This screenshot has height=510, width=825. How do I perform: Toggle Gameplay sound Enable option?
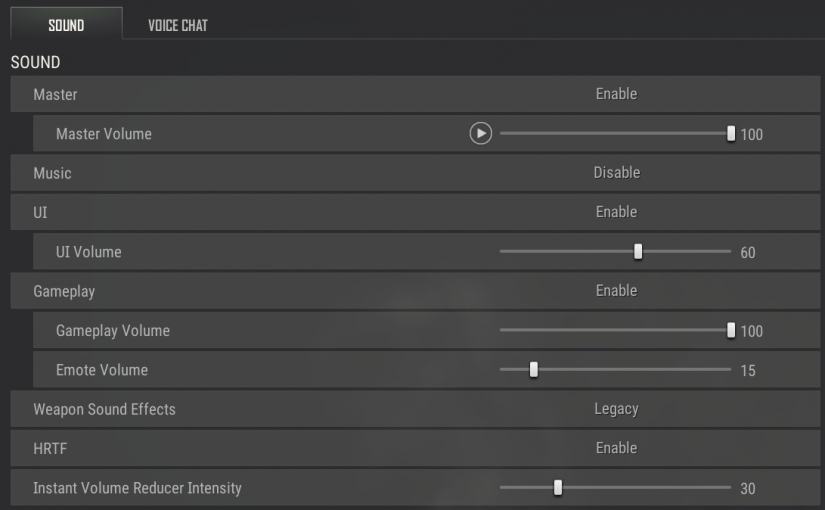[x=616, y=291]
